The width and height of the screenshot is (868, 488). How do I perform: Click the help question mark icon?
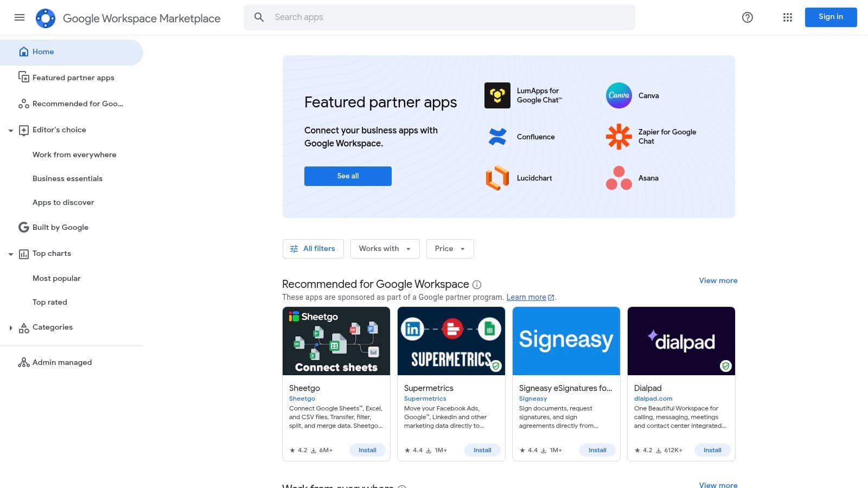[747, 17]
